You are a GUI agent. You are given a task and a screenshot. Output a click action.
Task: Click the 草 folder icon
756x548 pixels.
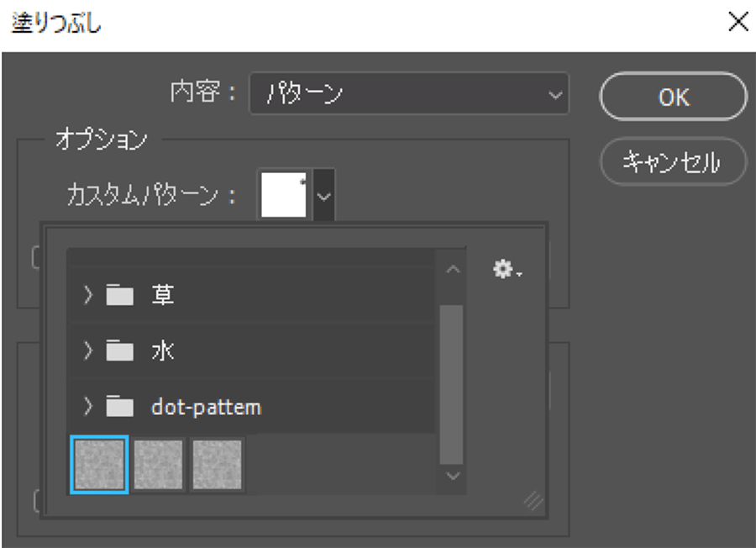point(120,295)
